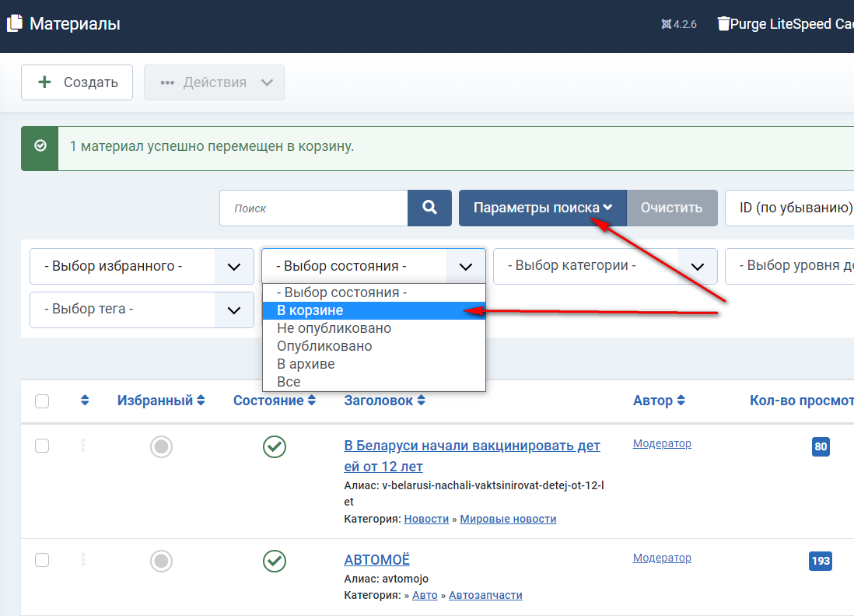Click published checkmark icon for АВТОМОЁ
This screenshot has height=616, width=854.
pos(274,561)
